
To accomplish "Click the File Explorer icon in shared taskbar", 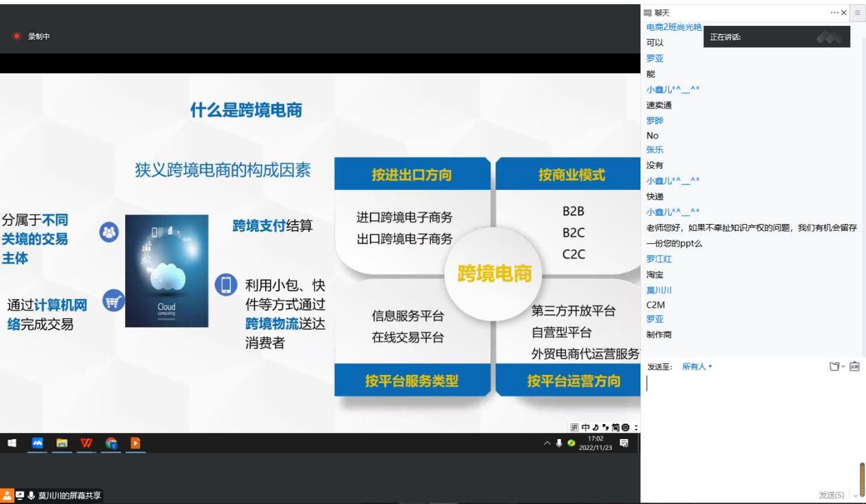I will [x=62, y=443].
